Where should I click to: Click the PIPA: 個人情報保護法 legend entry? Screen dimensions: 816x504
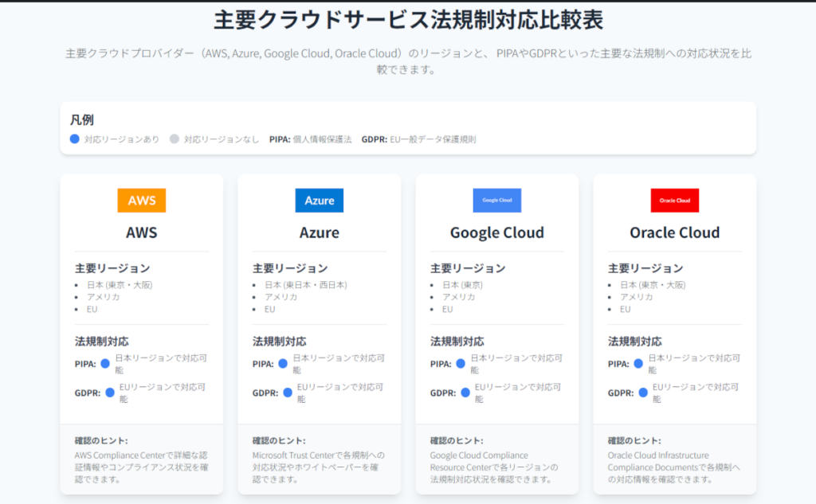click(310, 139)
